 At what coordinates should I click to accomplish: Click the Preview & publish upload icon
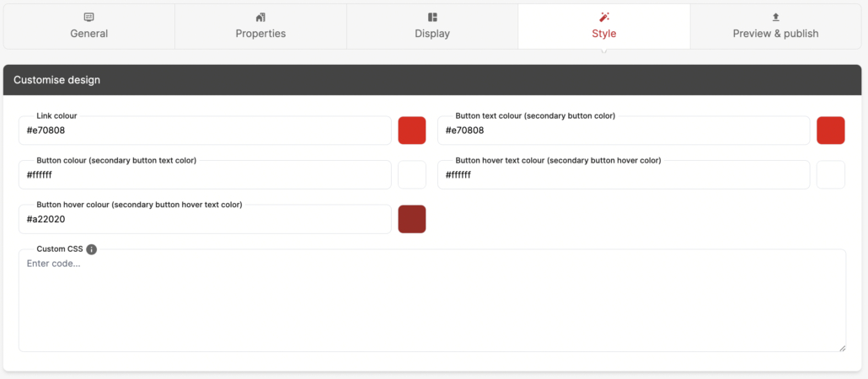pyautogui.click(x=775, y=17)
